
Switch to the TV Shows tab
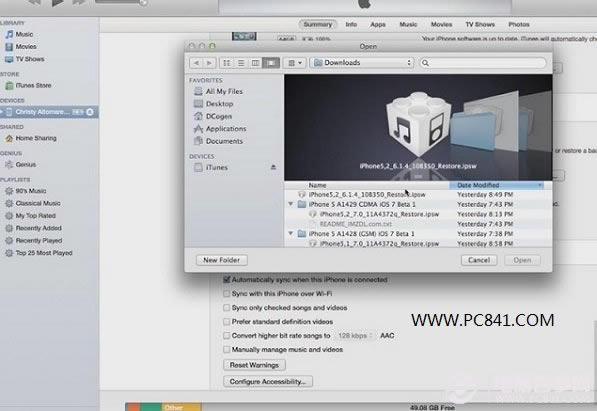480,24
